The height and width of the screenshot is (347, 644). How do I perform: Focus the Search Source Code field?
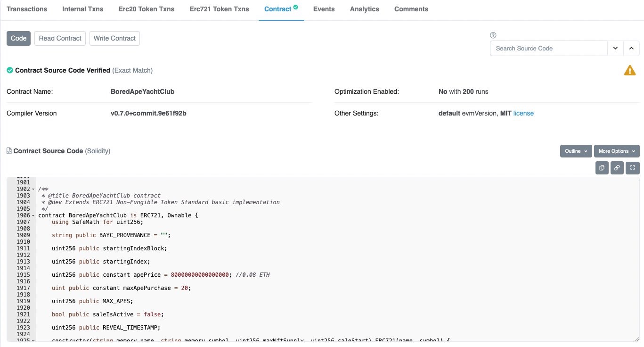pyautogui.click(x=549, y=48)
